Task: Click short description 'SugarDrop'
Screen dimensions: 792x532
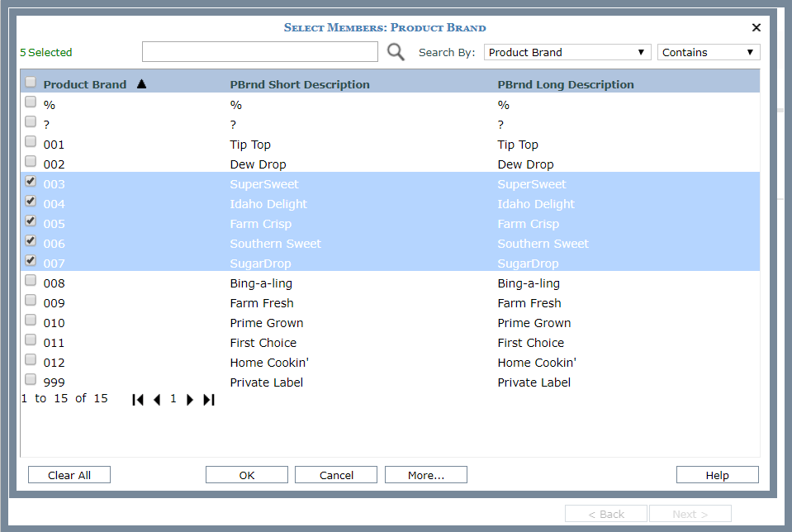Action: [260, 264]
